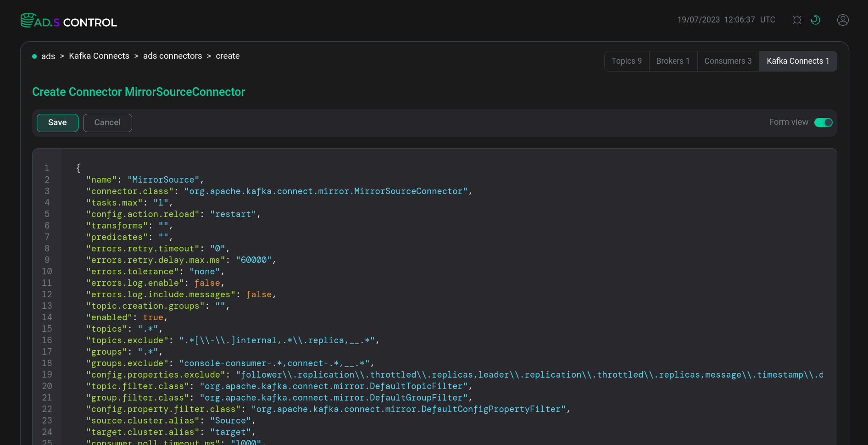Toggle the Form view switch
Screen dimensions: 868x445
pyautogui.click(x=823, y=122)
